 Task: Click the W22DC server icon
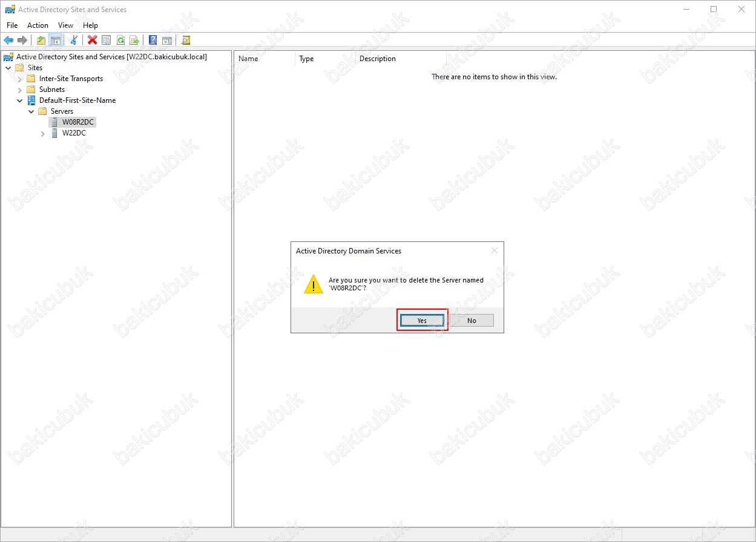coord(54,133)
